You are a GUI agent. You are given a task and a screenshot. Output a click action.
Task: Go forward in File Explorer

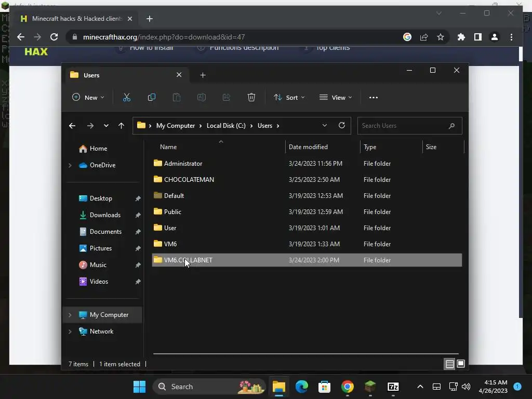pyautogui.click(x=90, y=126)
